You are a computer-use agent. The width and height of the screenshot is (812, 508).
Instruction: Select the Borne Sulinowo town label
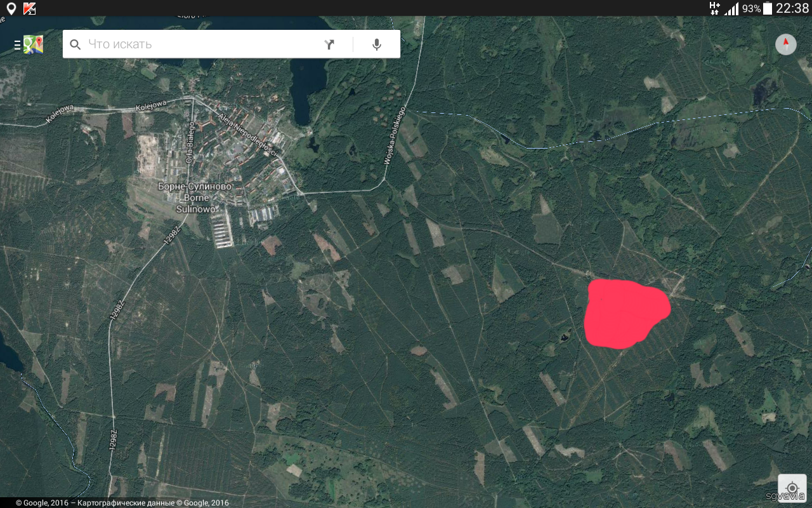(195, 197)
